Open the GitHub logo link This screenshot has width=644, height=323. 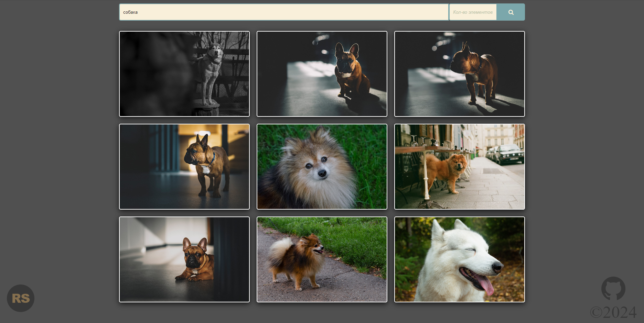tap(613, 289)
